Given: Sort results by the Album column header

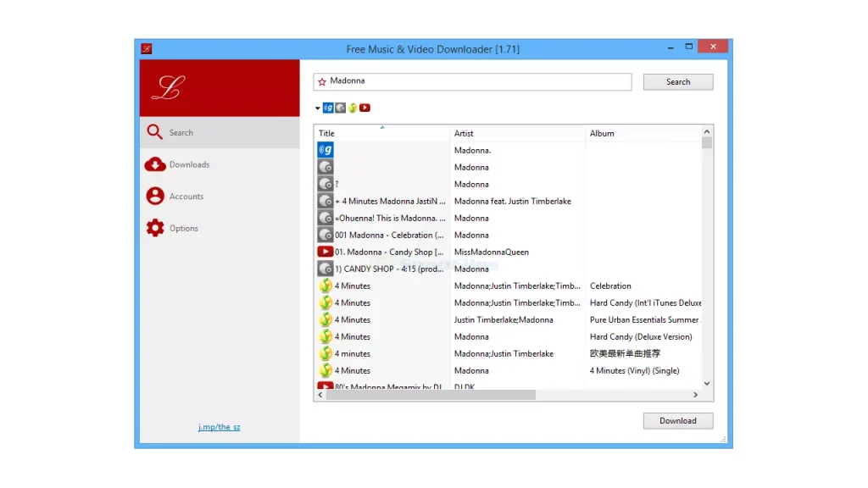Looking at the screenshot, I should click(643, 133).
